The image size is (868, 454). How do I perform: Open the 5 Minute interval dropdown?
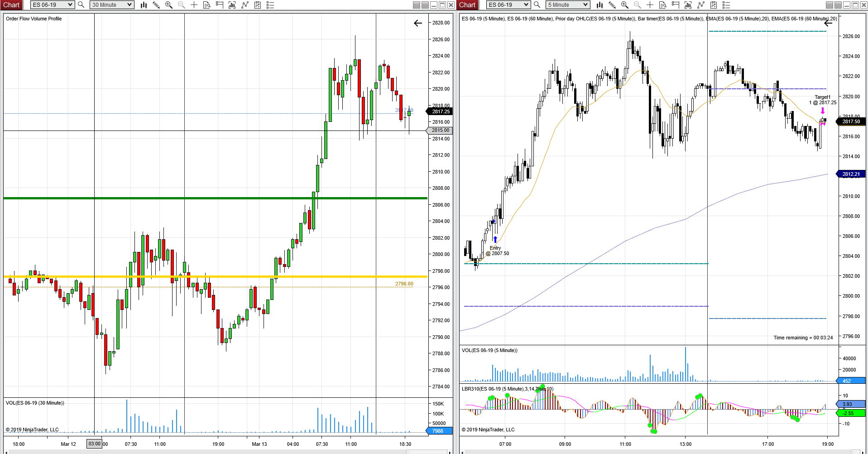pos(568,5)
